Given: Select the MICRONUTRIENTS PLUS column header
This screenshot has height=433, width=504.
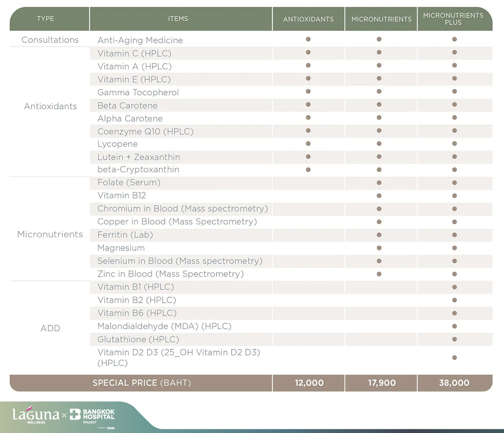Looking at the screenshot, I should point(453,19).
